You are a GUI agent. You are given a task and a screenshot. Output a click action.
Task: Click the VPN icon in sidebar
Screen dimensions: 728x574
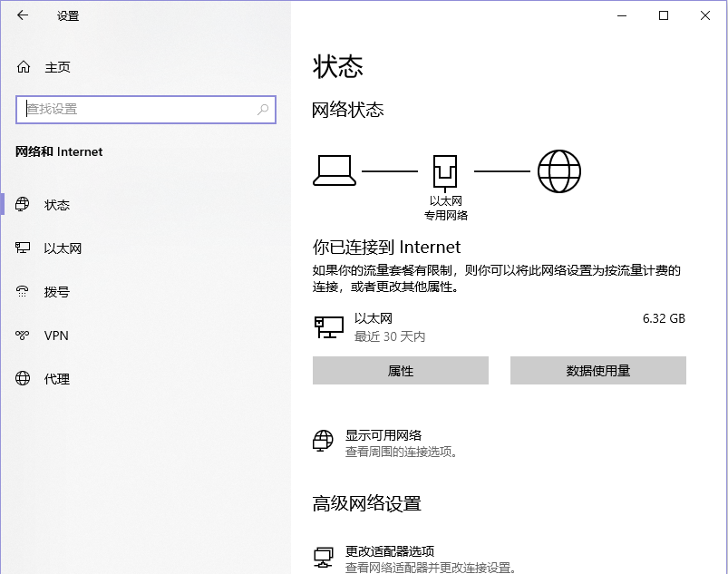23,335
